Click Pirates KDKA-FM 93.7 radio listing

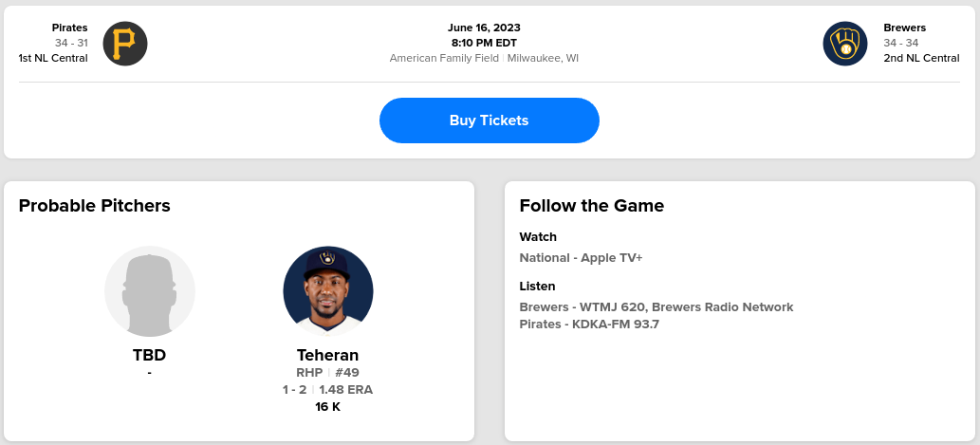pos(589,324)
